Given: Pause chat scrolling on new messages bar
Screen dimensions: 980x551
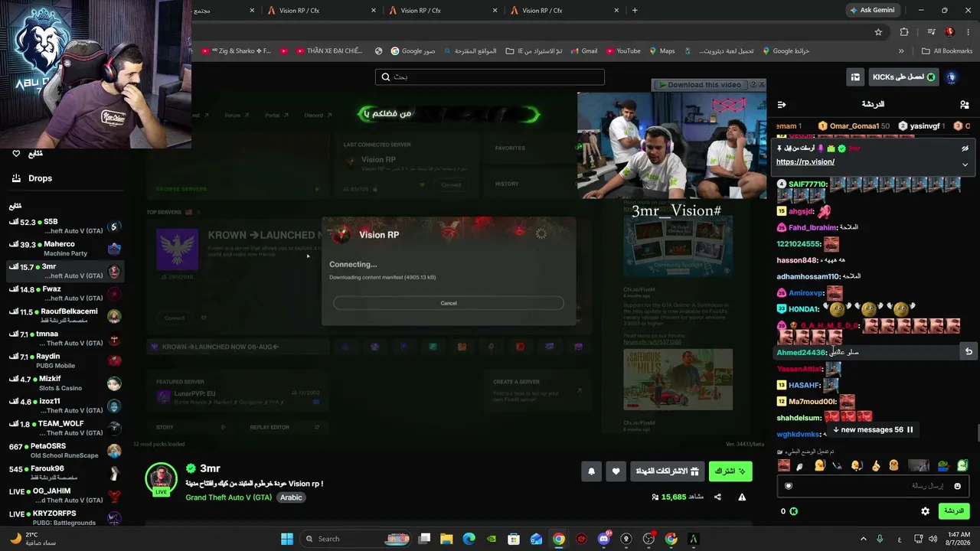Looking at the screenshot, I should (x=910, y=430).
